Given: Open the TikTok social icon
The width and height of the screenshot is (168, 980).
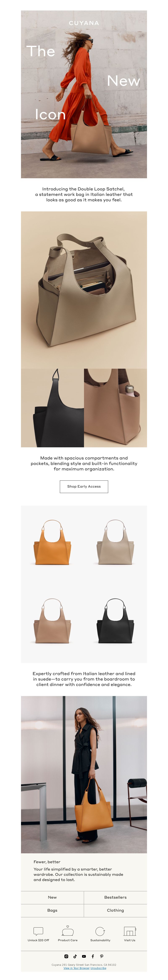Looking at the screenshot, I should coord(75,956).
